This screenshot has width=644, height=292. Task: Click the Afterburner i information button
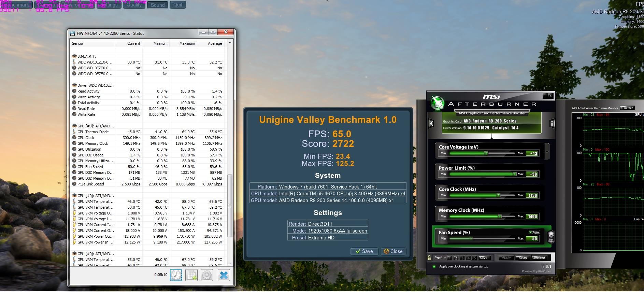552,123
